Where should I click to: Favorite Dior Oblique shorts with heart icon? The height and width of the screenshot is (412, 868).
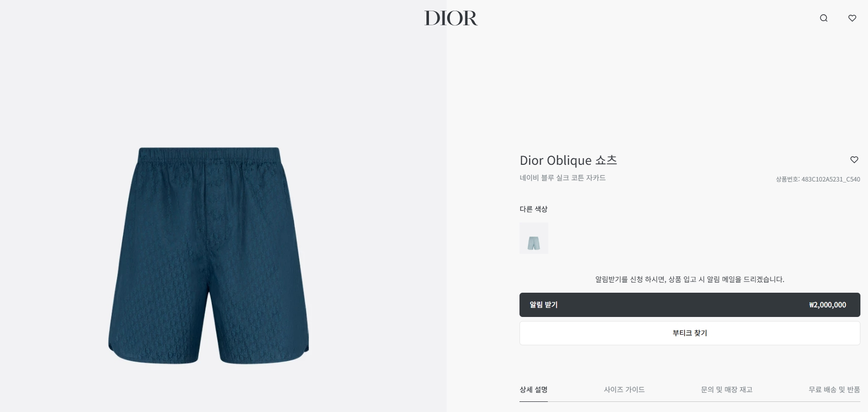(x=854, y=160)
